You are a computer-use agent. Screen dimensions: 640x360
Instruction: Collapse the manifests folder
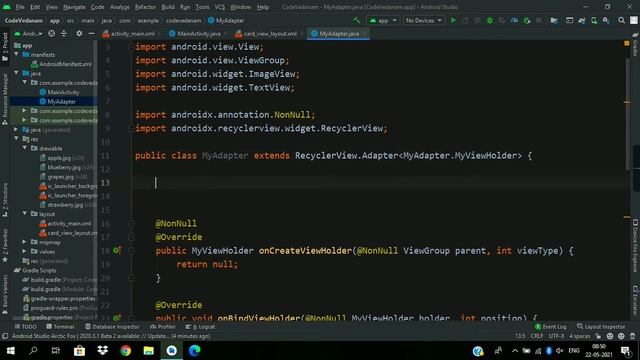[x=17, y=54]
